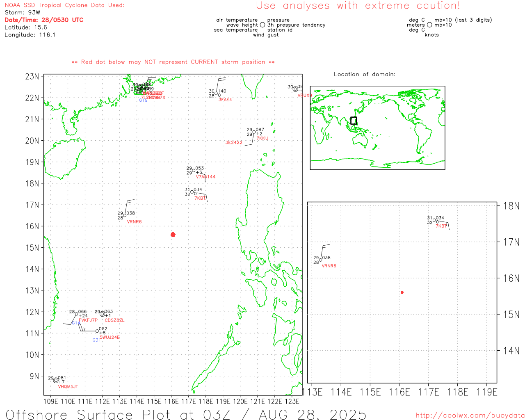
Task: Click the world map domain thumbnail
Action: (377, 128)
